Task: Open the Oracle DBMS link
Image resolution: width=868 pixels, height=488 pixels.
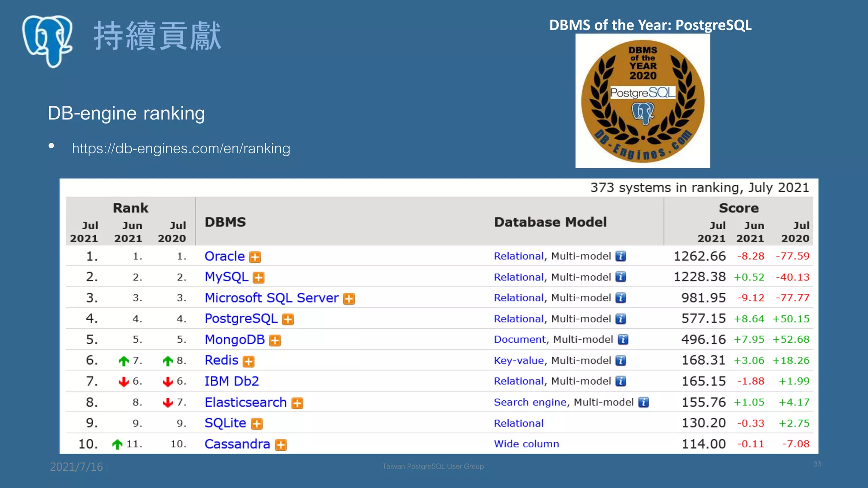Action: pos(225,256)
